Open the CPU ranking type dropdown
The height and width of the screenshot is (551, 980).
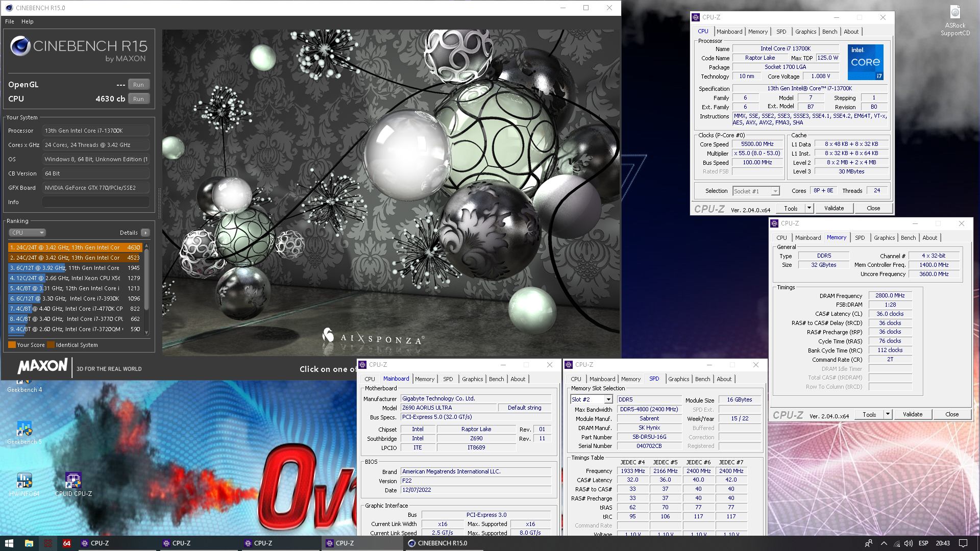click(x=28, y=233)
